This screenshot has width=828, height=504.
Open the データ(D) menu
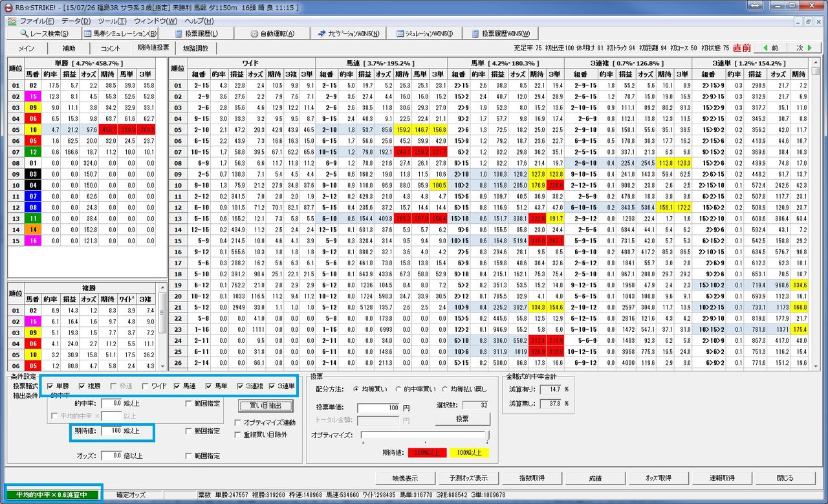click(77, 21)
